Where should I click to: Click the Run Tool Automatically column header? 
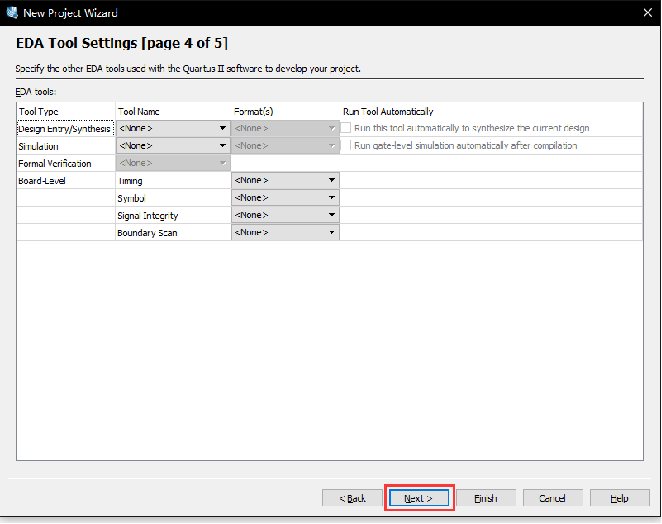click(x=388, y=111)
